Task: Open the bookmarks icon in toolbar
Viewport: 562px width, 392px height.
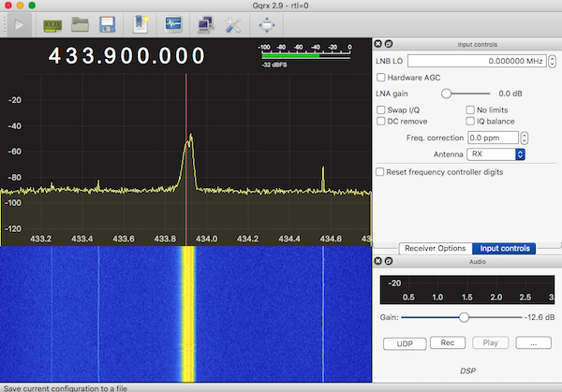Action: pos(140,24)
